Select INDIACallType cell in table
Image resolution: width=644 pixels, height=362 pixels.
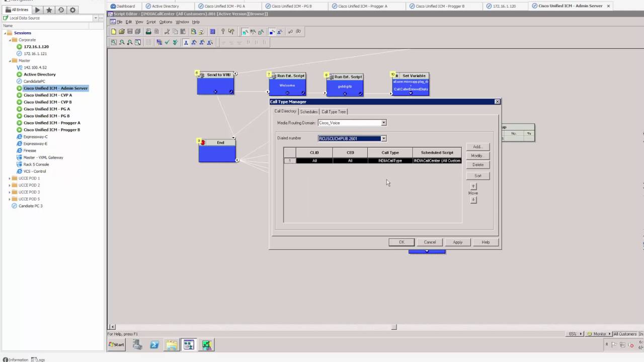[x=390, y=161]
